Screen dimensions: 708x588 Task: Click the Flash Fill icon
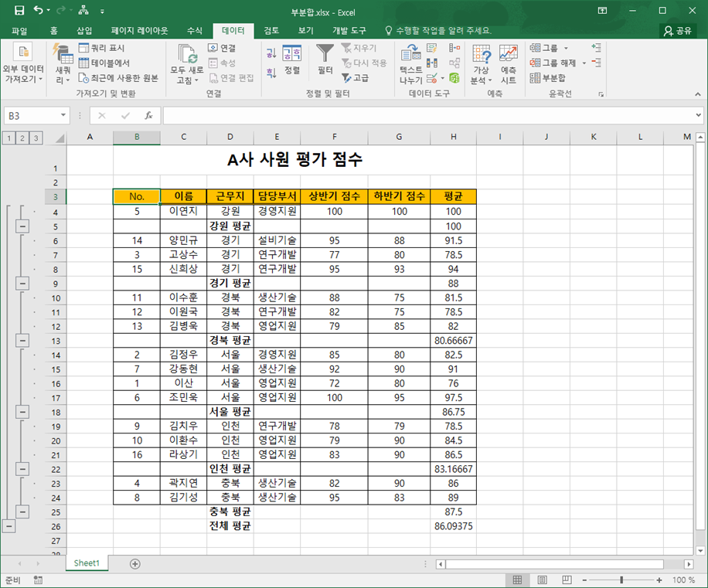tap(431, 48)
